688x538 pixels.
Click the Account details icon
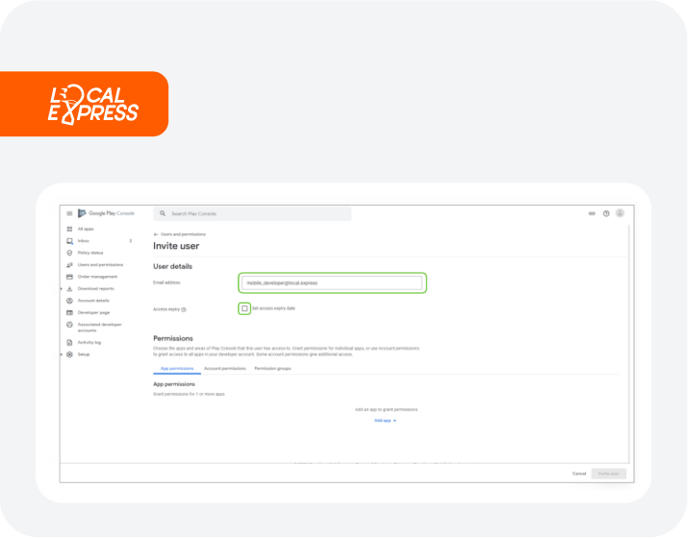(69, 301)
